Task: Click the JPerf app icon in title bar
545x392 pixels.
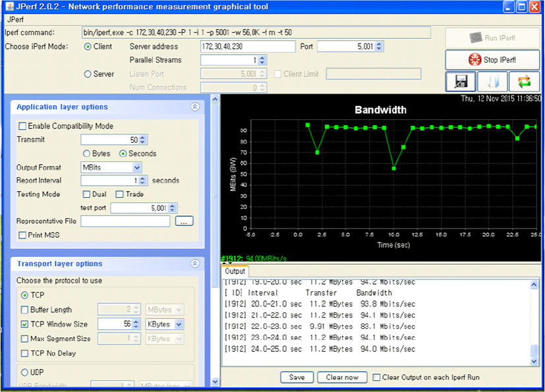Action: (x=10, y=7)
